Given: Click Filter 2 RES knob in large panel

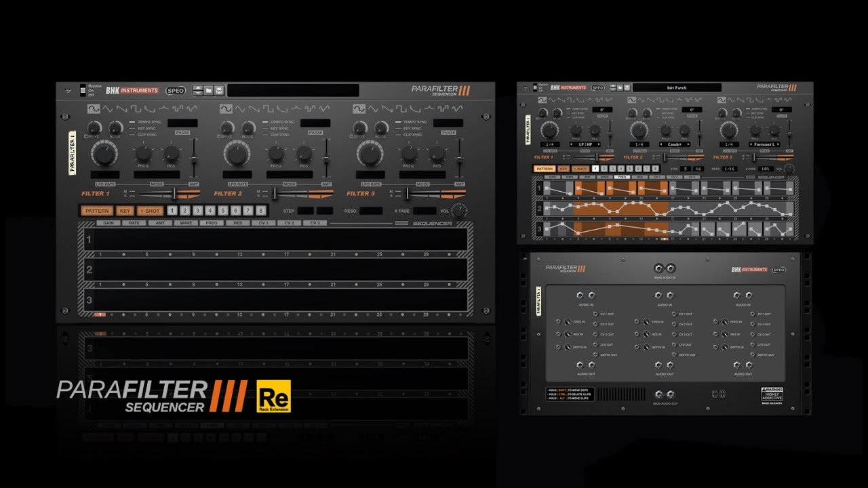Looking at the screenshot, I should pos(304,154).
